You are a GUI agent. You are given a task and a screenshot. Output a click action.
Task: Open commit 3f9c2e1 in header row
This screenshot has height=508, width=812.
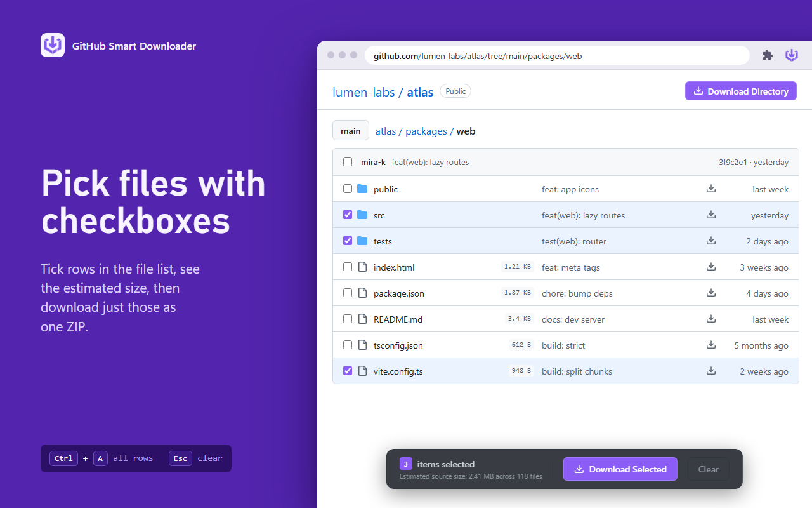734,163
